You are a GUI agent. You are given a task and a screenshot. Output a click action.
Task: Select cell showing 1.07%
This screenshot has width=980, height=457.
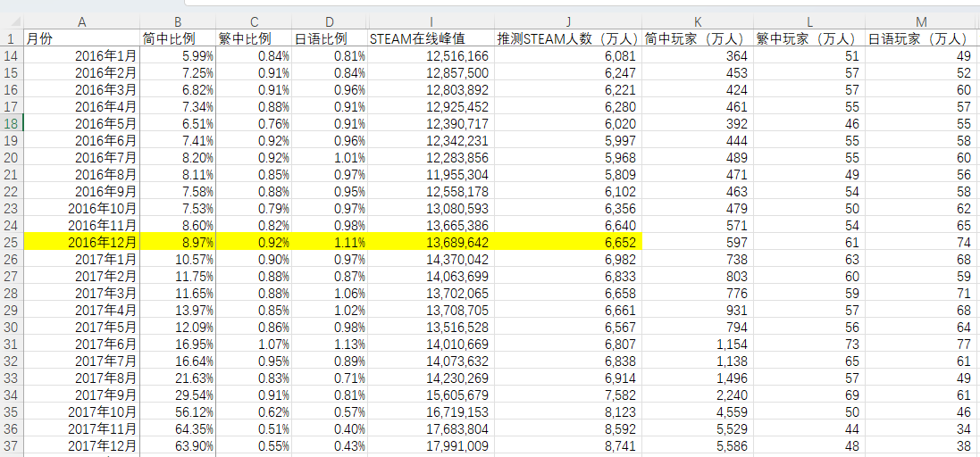click(x=254, y=344)
